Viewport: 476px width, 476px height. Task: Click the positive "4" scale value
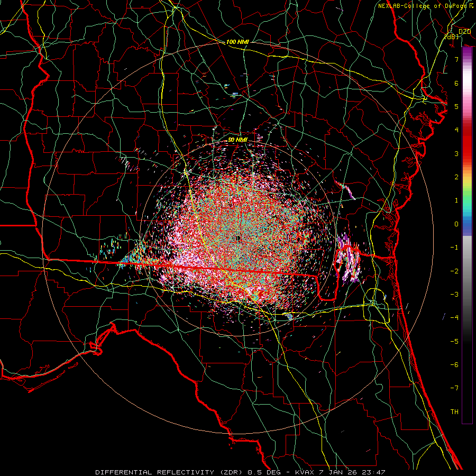click(x=456, y=130)
